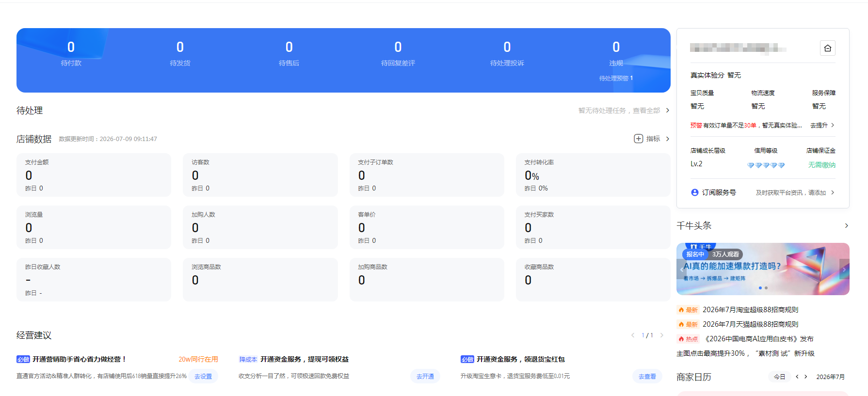The height and width of the screenshot is (396, 868).
Task: Open the 支付子订单数 data card
Action: click(427, 175)
